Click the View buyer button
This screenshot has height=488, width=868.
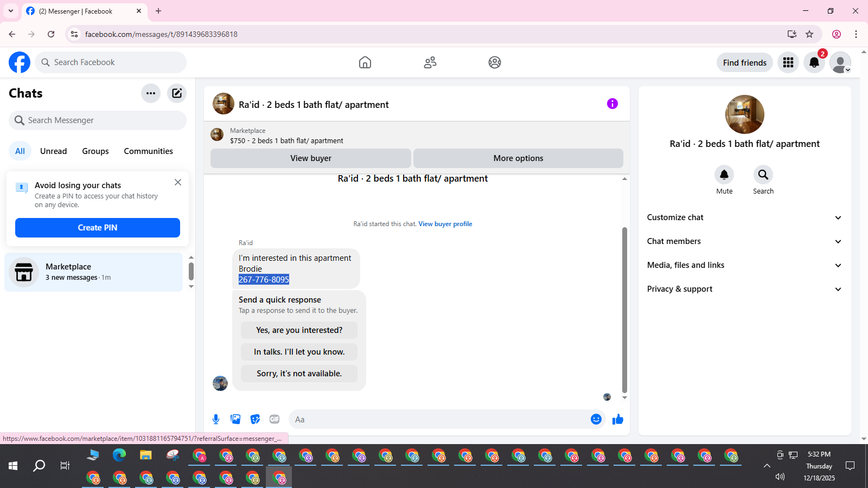(311, 158)
